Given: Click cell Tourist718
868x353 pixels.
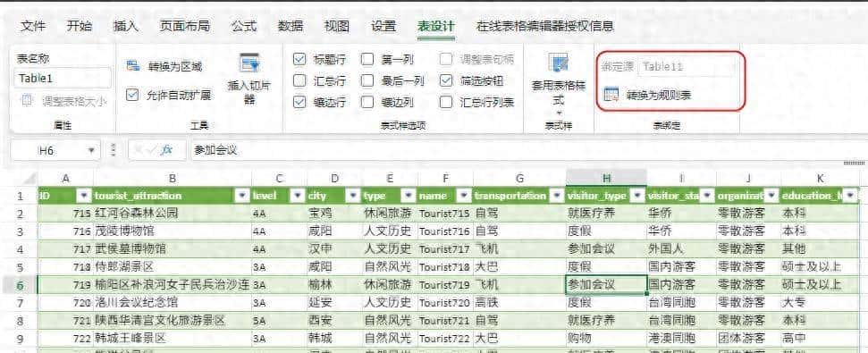Looking at the screenshot, I should (445, 267).
